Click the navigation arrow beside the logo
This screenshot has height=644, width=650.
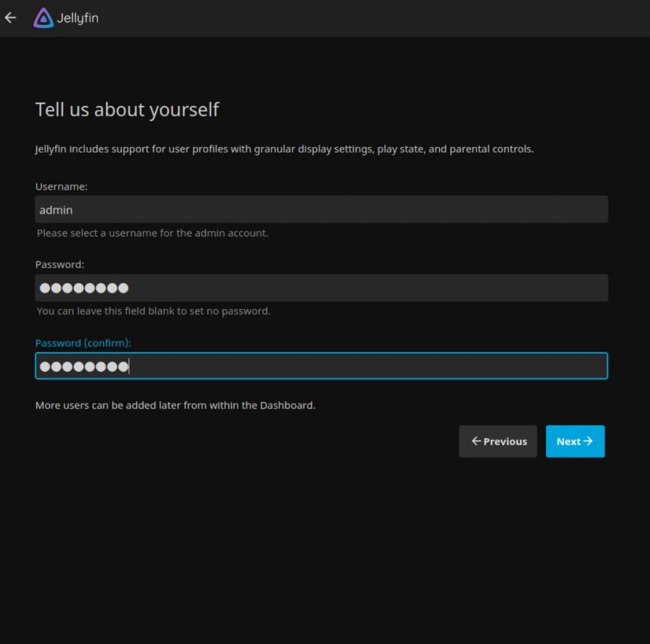tap(10, 18)
